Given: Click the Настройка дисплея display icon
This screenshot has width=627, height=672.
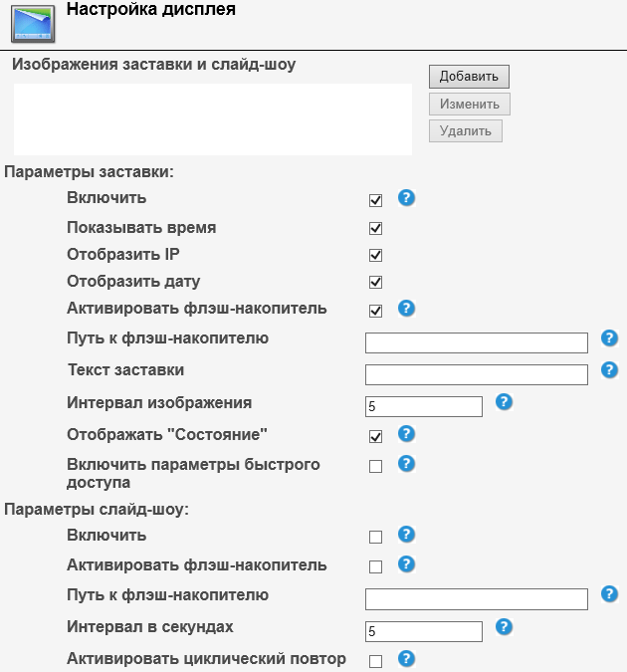Looking at the screenshot, I should [32, 24].
